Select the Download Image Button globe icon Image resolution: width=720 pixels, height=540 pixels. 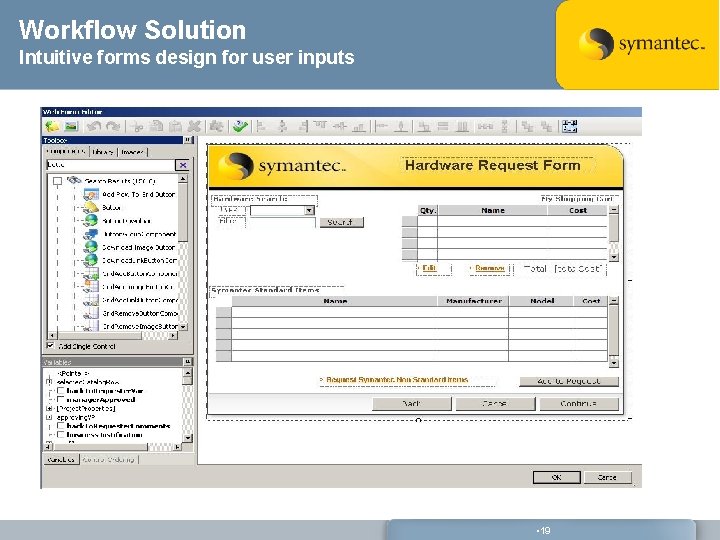[91, 247]
